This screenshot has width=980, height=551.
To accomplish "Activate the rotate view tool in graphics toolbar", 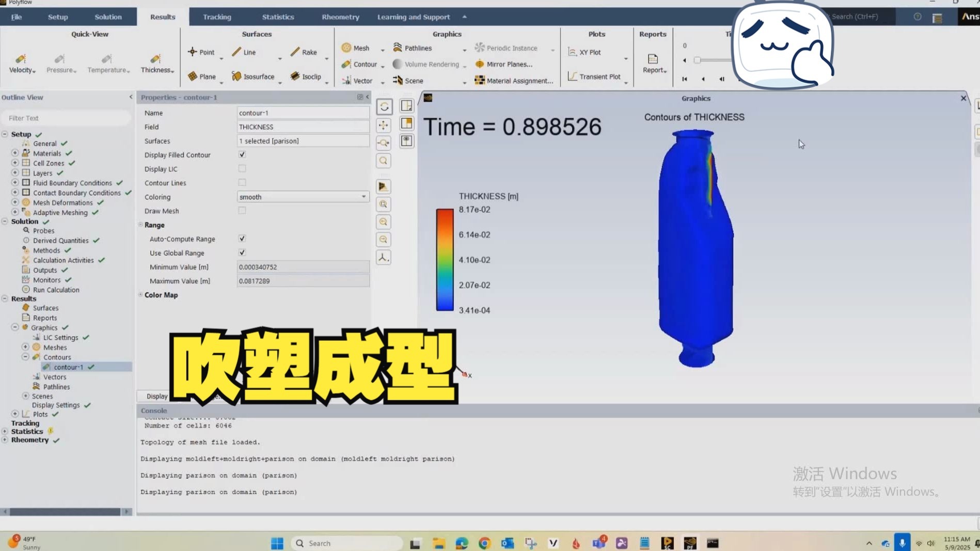I will (x=384, y=107).
